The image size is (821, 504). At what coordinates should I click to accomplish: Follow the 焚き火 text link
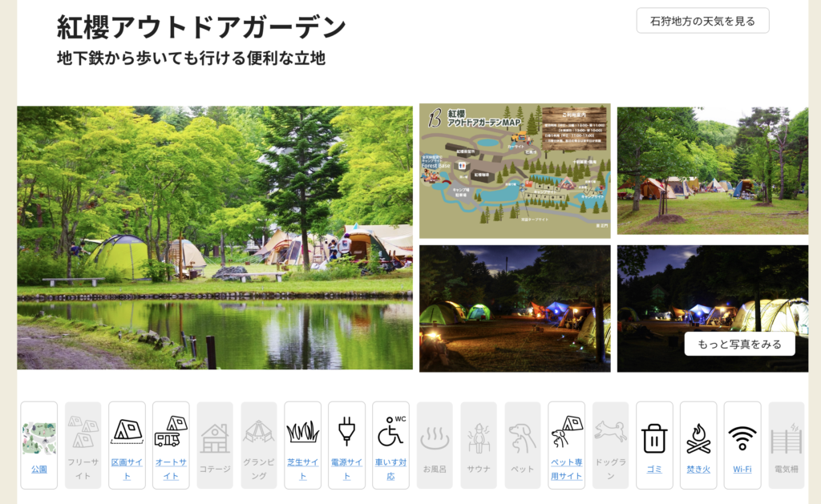(698, 469)
